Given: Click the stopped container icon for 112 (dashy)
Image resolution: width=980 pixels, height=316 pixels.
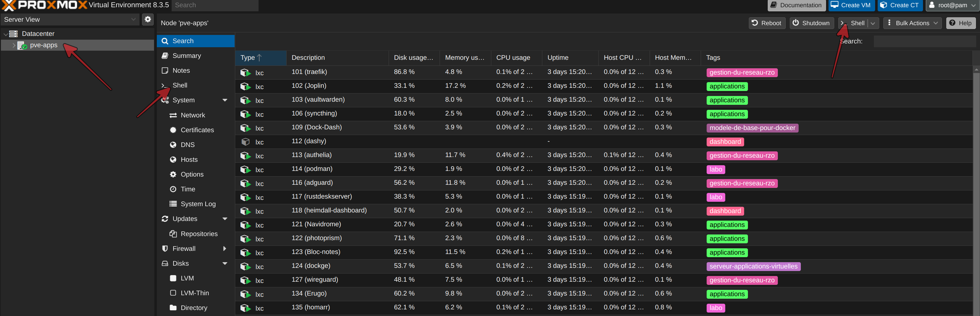Looking at the screenshot, I should pos(245,142).
